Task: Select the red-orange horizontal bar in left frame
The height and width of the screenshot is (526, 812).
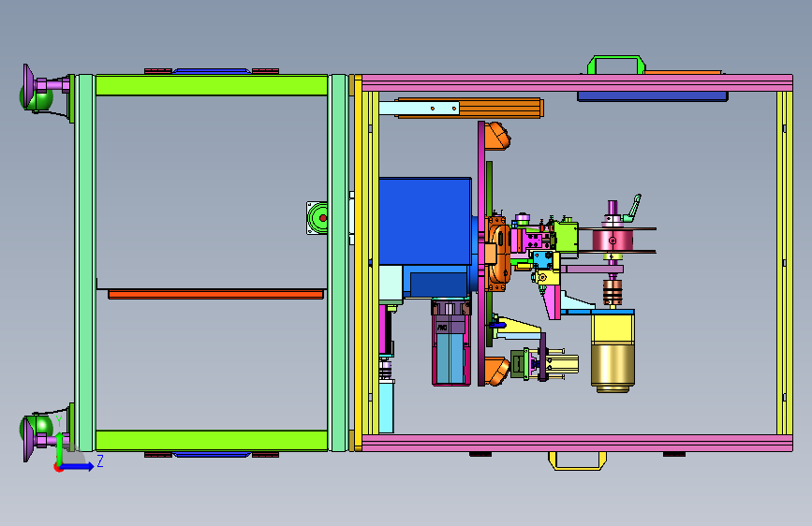Action: point(216,295)
